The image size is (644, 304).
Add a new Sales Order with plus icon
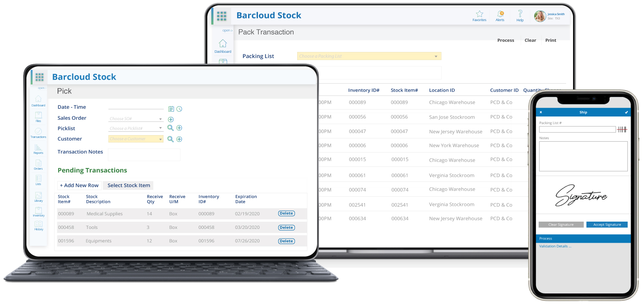coord(171,119)
